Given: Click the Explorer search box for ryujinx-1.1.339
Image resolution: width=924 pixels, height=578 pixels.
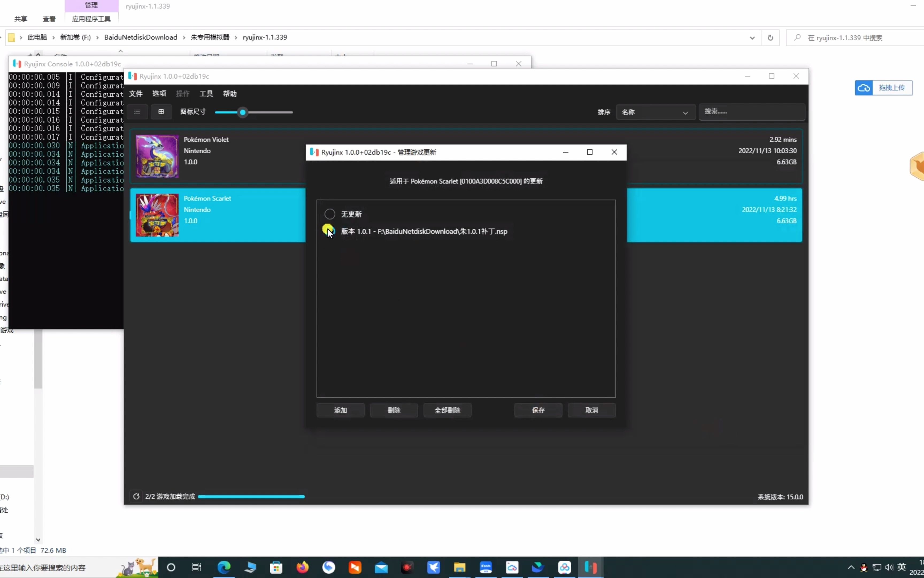Looking at the screenshot, I should pyautogui.click(x=855, y=37).
